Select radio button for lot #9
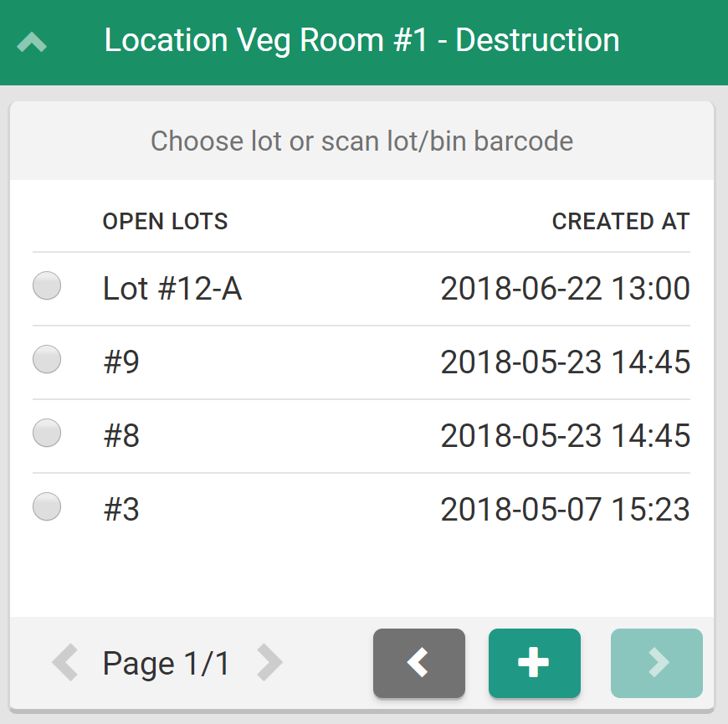Viewport: 728px width, 724px height. click(x=47, y=360)
